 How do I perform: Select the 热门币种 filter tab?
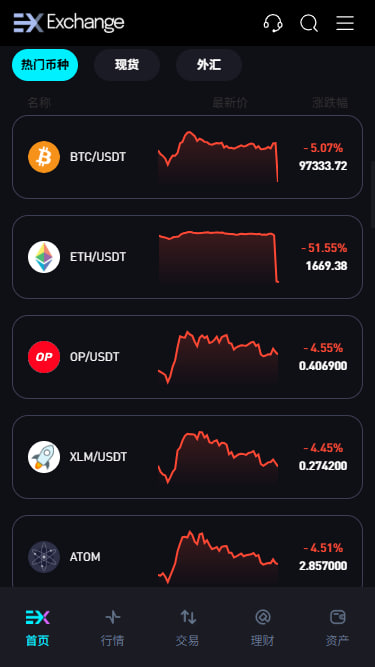(x=45, y=65)
